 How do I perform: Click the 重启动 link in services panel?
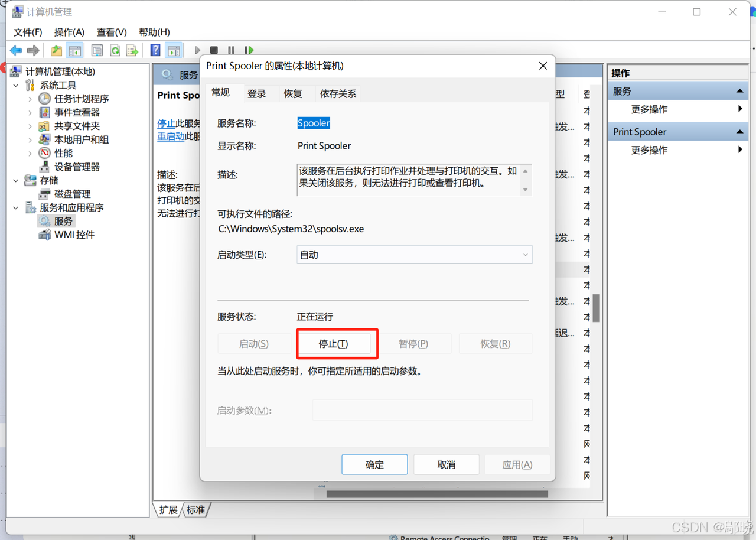click(171, 136)
